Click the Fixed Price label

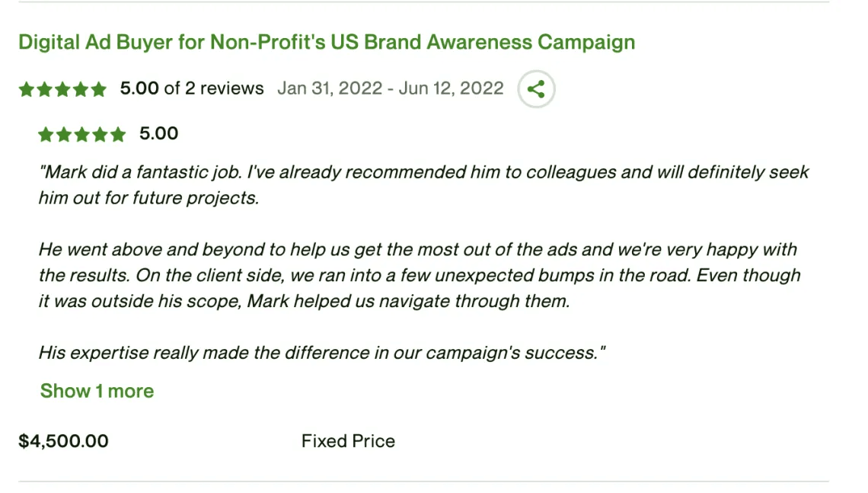click(x=348, y=441)
